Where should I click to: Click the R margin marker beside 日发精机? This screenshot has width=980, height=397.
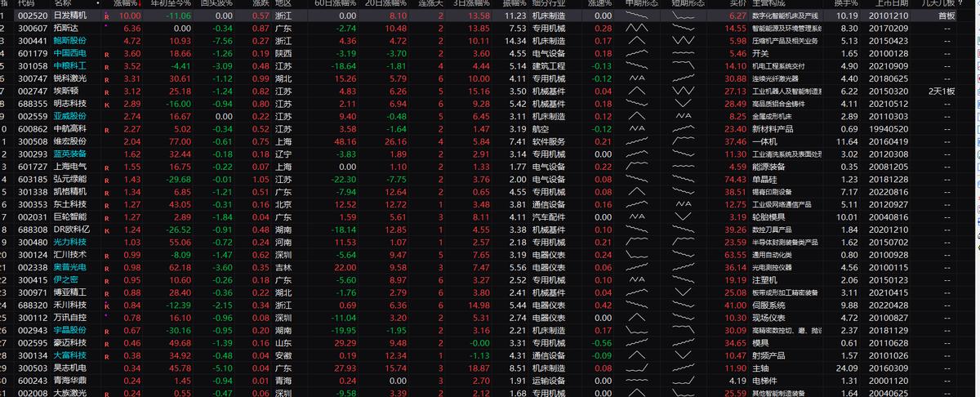click(x=106, y=16)
